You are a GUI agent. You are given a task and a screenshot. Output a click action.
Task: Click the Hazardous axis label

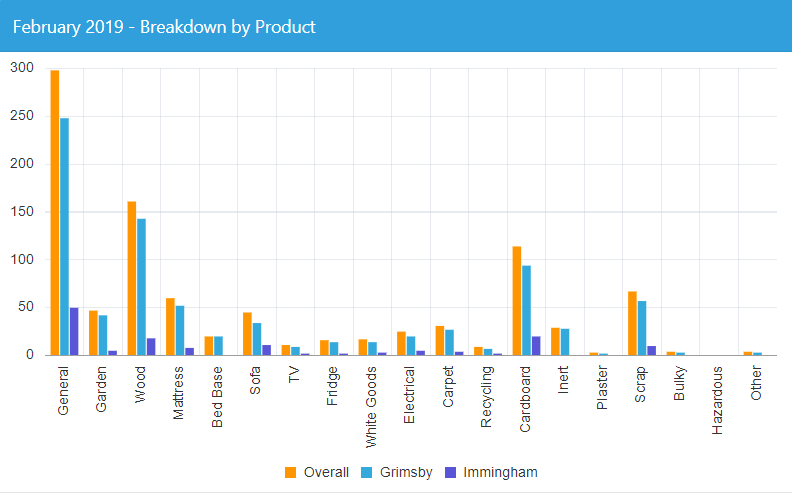(717, 401)
